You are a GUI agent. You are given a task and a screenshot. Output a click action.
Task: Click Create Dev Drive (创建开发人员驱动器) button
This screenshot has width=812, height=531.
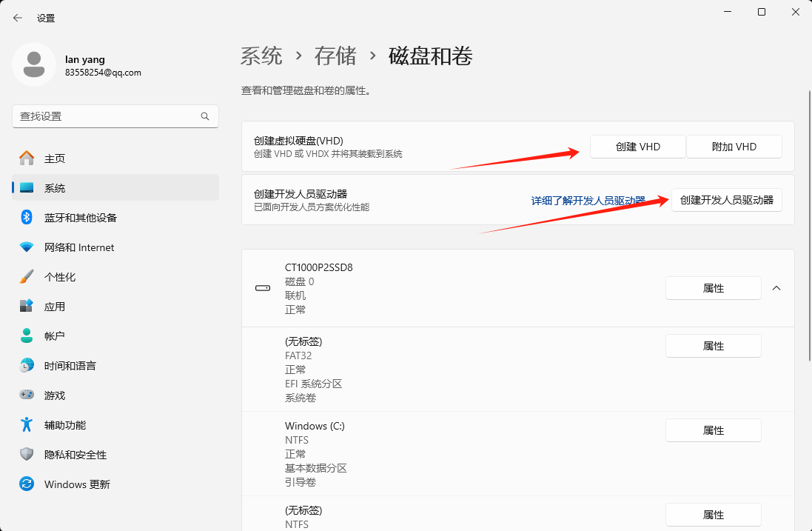(727, 200)
